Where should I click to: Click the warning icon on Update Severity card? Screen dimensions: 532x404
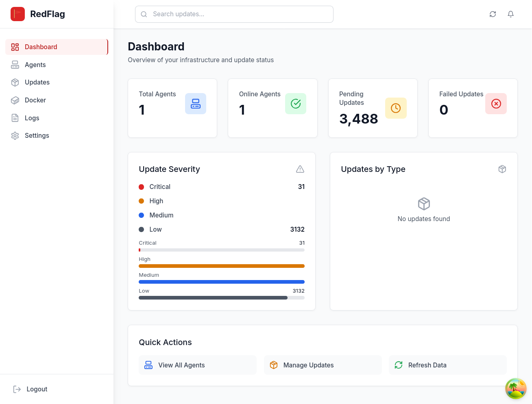tap(300, 169)
